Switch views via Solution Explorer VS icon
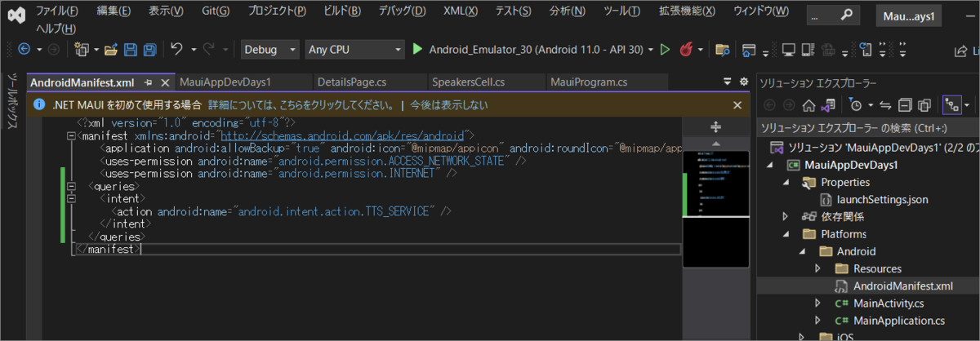Image resolution: width=980 pixels, height=341 pixels. (x=828, y=104)
